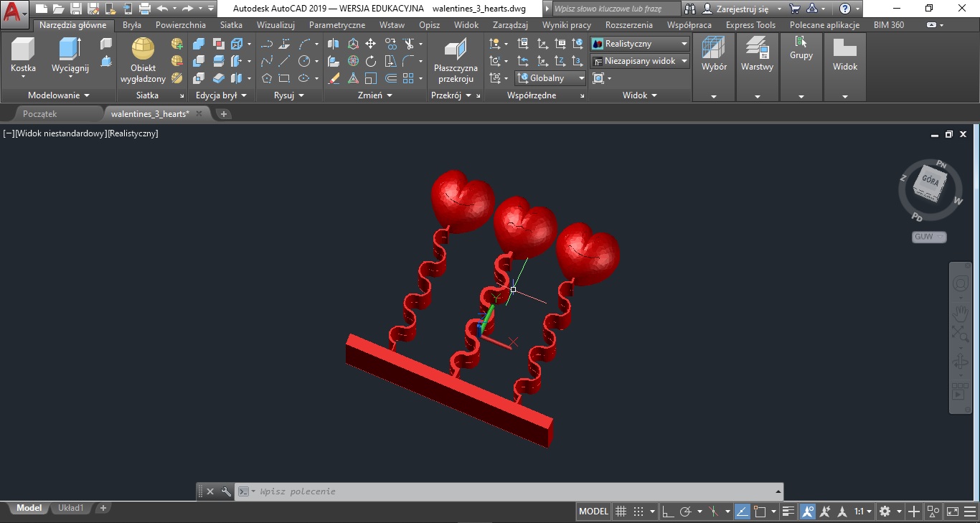Click the customization wrench in command line

click(x=226, y=491)
